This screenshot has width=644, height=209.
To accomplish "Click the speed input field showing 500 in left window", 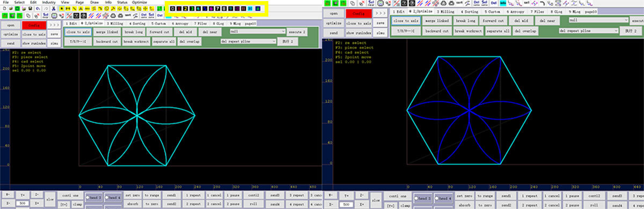I will [x=23, y=204].
